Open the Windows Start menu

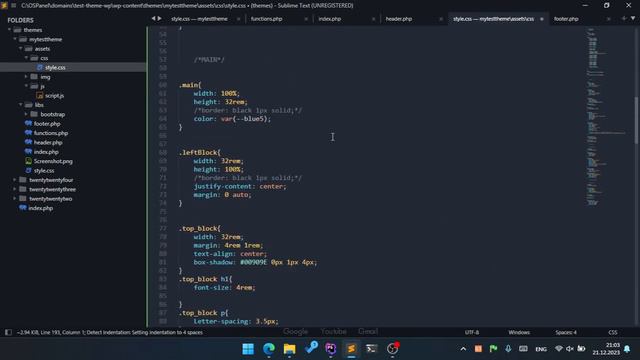248,349
